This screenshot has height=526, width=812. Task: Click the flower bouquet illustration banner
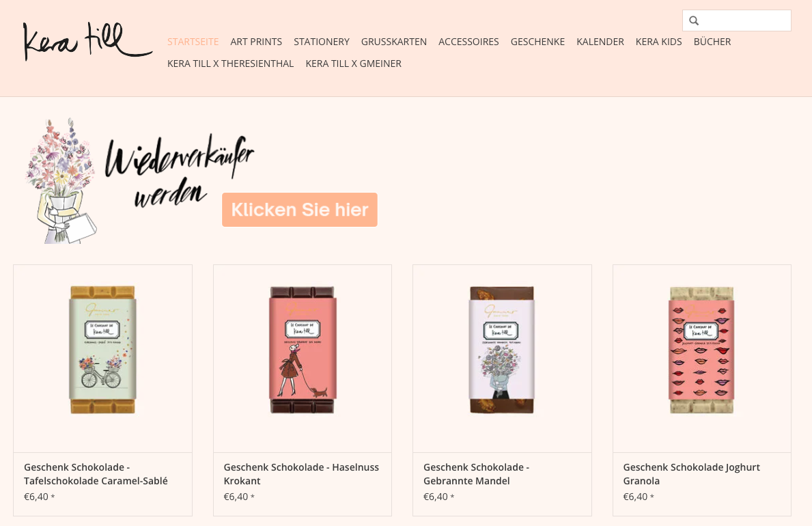tap(61, 180)
